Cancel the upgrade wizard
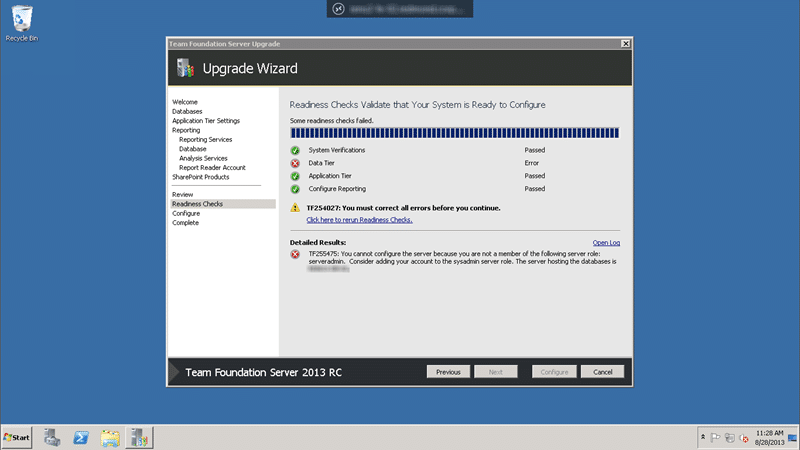The height and width of the screenshot is (450, 800). point(603,372)
